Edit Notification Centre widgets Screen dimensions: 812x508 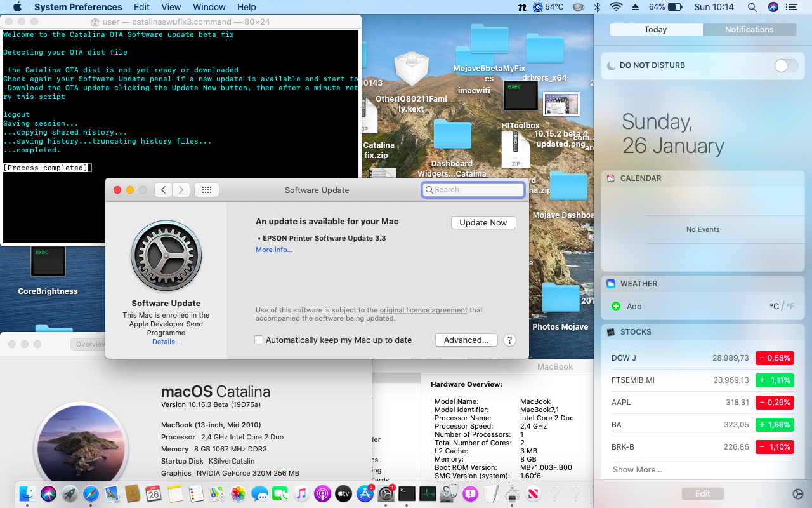702,493
